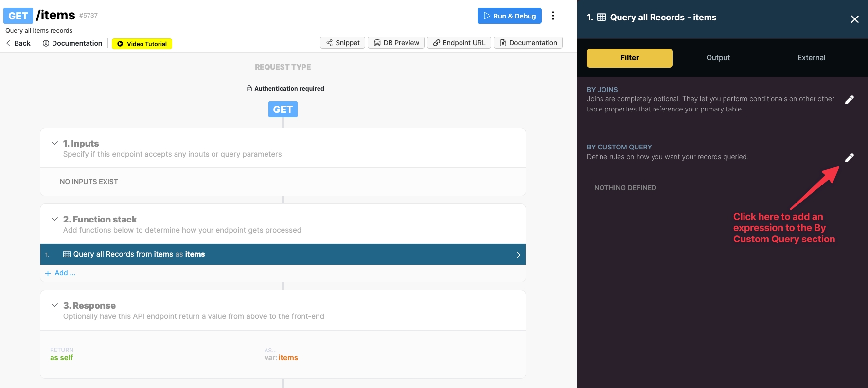Switch to the Output tab
The width and height of the screenshot is (868, 388).
pyautogui.click(x=718, y=58)
